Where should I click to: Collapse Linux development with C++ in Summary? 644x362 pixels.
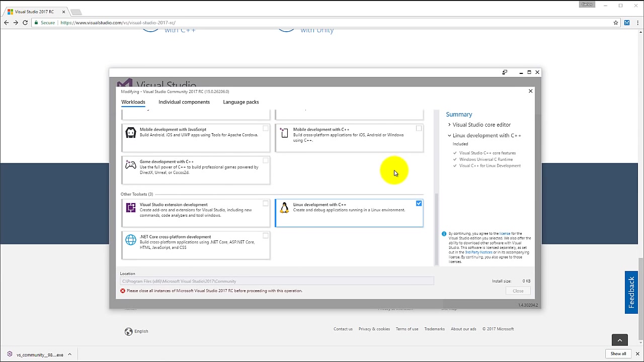449,136
